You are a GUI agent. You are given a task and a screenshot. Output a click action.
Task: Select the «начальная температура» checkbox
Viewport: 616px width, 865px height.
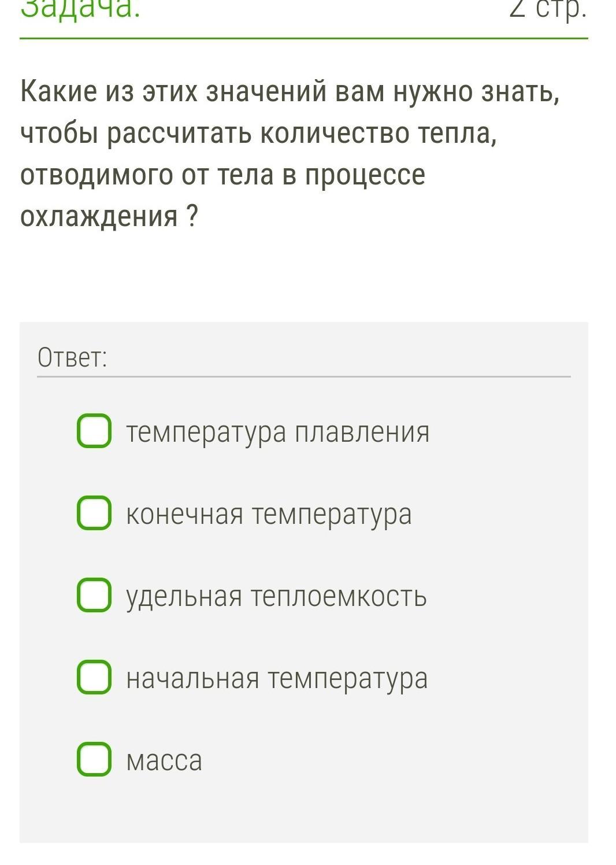click(94, 677)
